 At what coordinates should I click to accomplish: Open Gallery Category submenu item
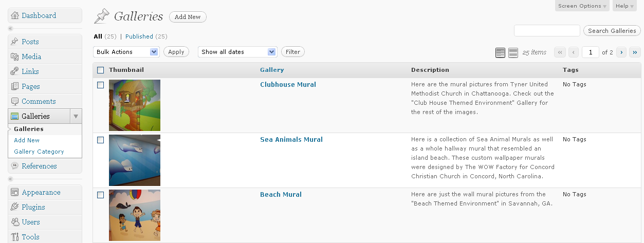39,152
